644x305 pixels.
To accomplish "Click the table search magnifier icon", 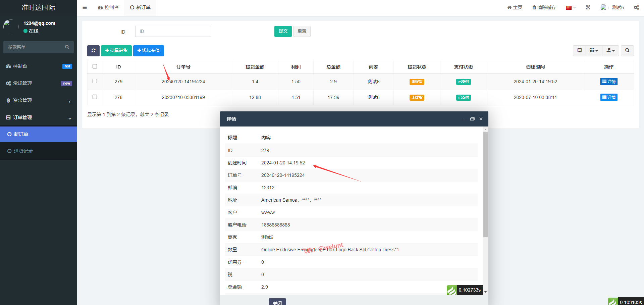I will (627, 51).
